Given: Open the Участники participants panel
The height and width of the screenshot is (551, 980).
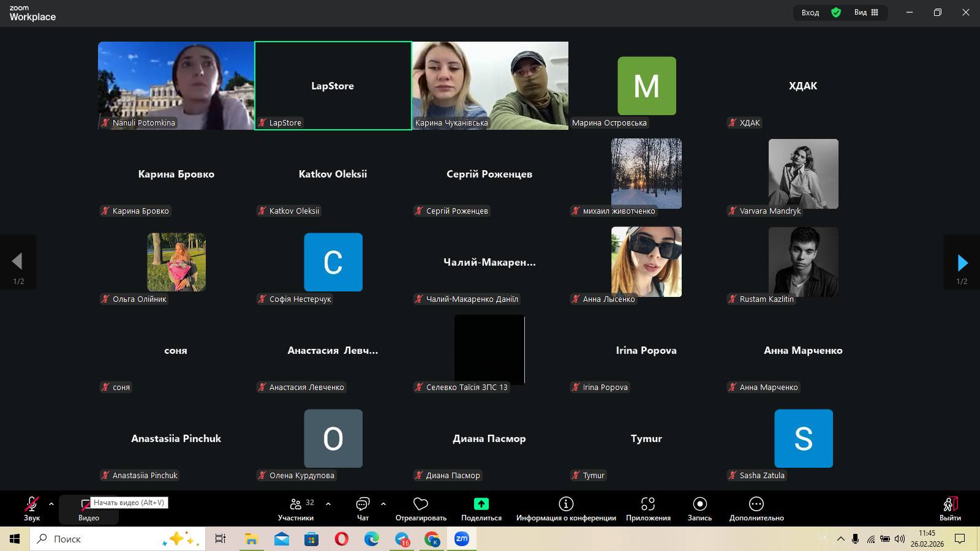Looking at the screenshot, I should [x=296, y=508].
